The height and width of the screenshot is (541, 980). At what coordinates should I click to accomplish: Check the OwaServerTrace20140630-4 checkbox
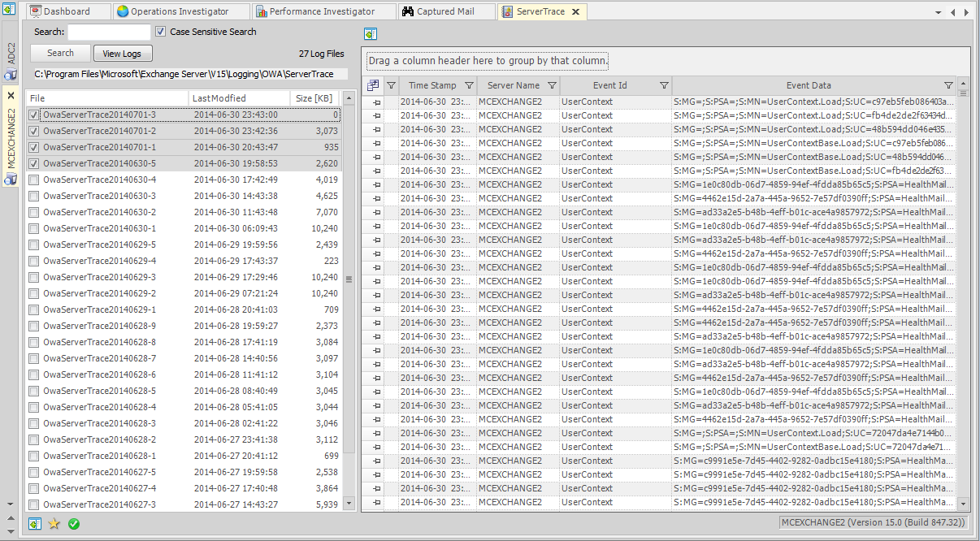[x=33, y=180]
